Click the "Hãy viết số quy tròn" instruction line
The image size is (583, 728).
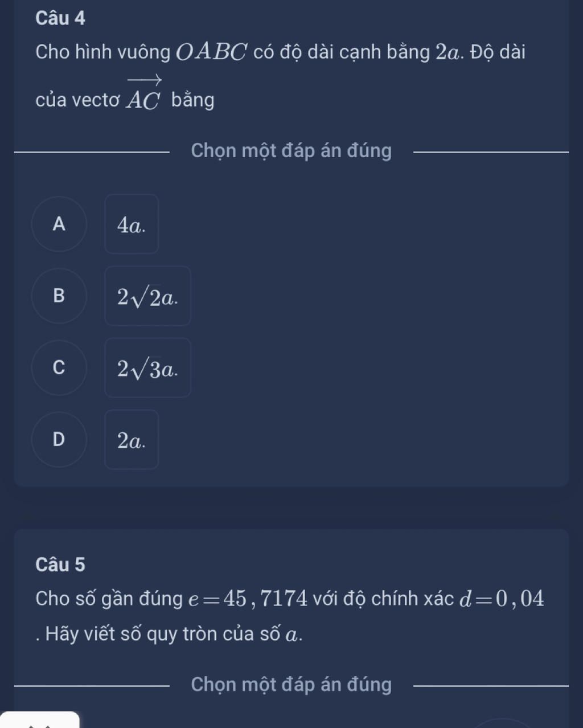[x=171, y=634]
